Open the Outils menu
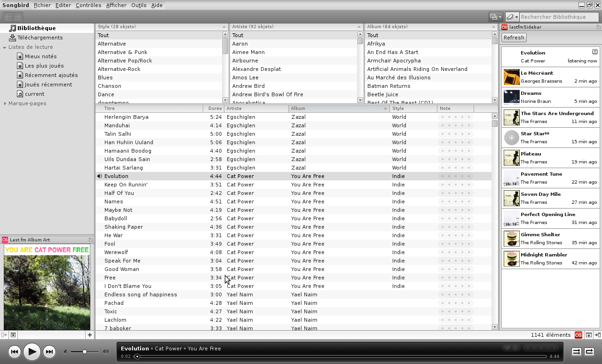The height and width of the screenshot is (364, 602). [x=139, y=5]
